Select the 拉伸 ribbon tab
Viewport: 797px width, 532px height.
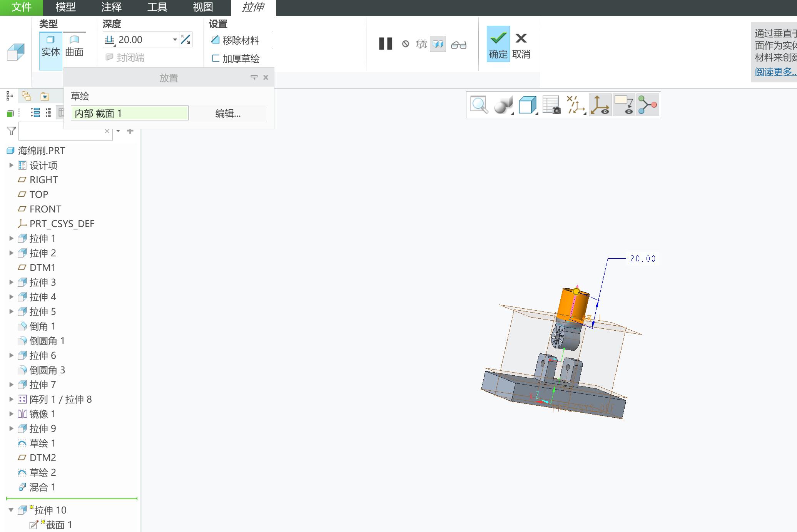click(253, 7)
